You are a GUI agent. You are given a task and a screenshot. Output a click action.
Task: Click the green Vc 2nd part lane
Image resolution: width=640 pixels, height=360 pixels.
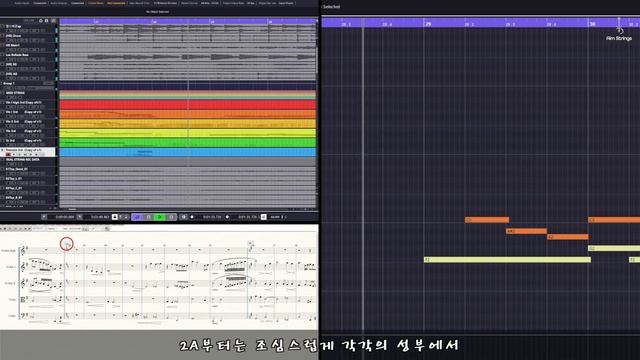coord(188,142)
